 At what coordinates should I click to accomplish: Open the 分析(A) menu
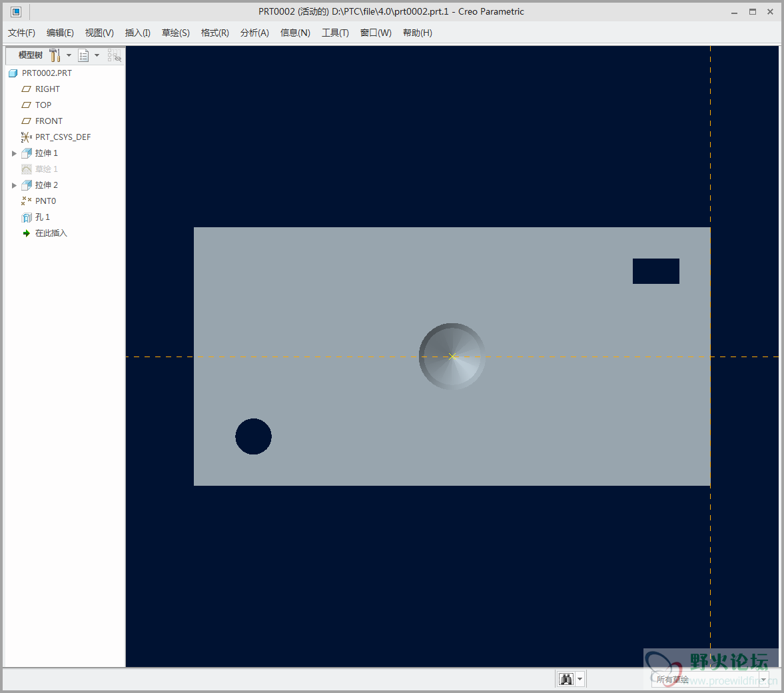(x=254, y=33)
